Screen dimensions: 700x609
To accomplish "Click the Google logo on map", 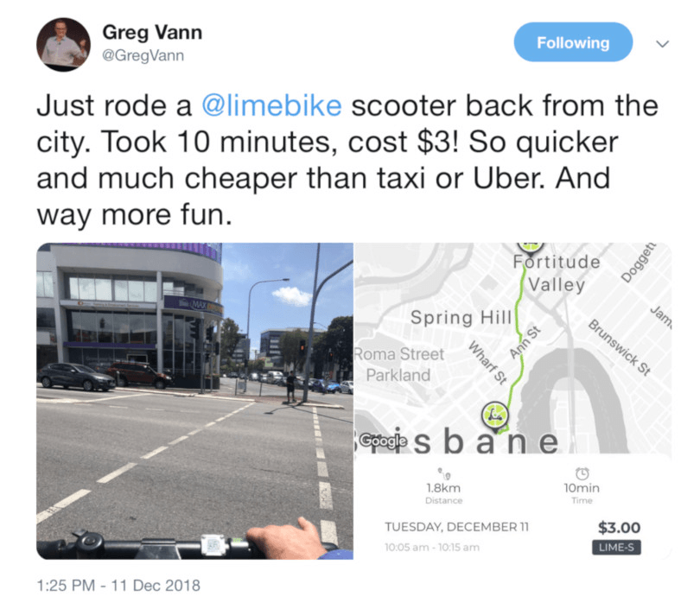I will click(383, 441).
